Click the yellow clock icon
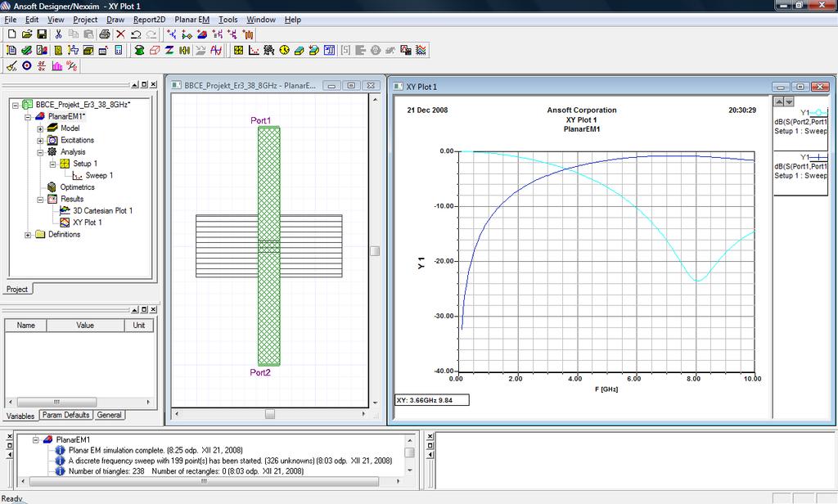 [284, 50]
